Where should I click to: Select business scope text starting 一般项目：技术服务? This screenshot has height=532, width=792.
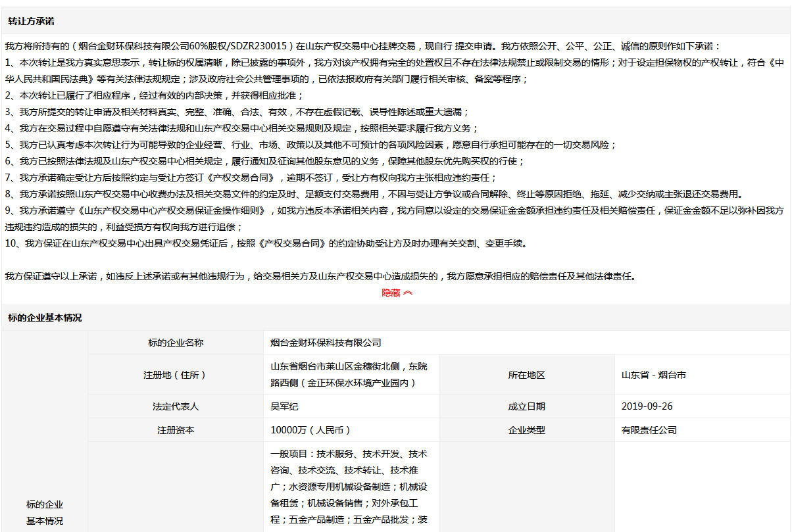click(x=349, y=487)
